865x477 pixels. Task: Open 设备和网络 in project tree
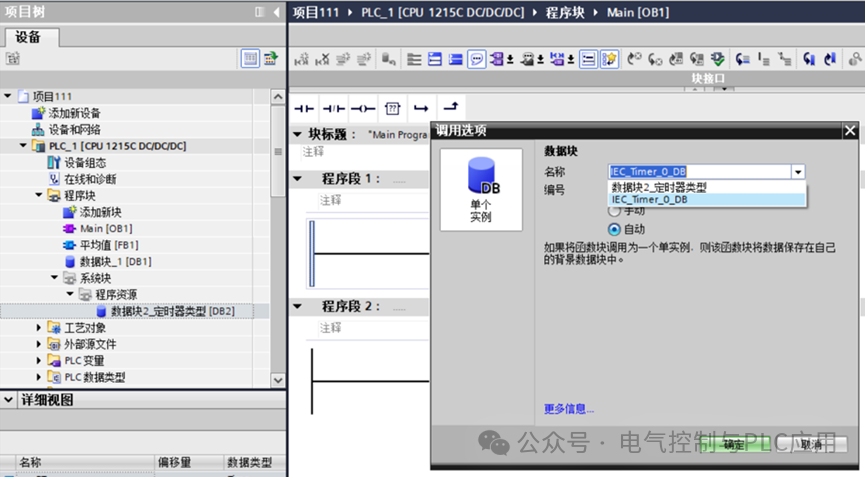74,130
